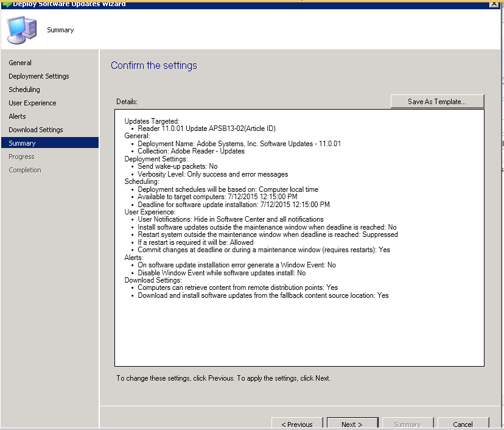Click Available to target computers line
The height and width of the screenshot is (430, 504).
217,197
